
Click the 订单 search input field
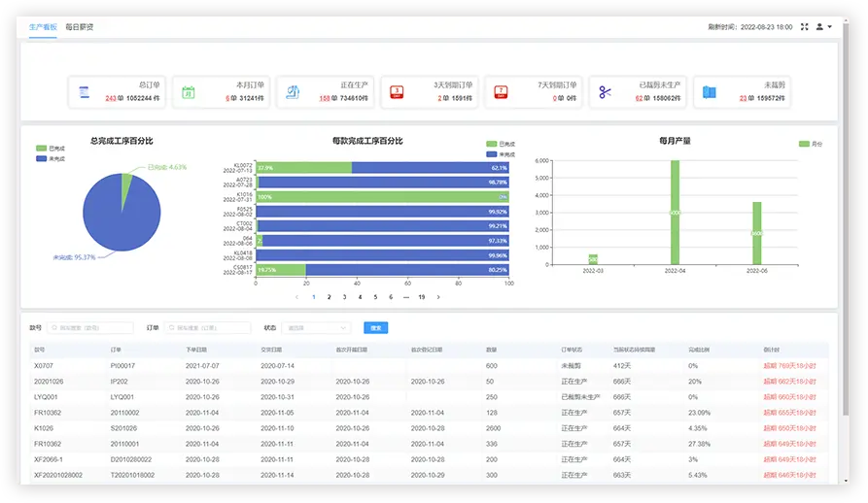208,328
